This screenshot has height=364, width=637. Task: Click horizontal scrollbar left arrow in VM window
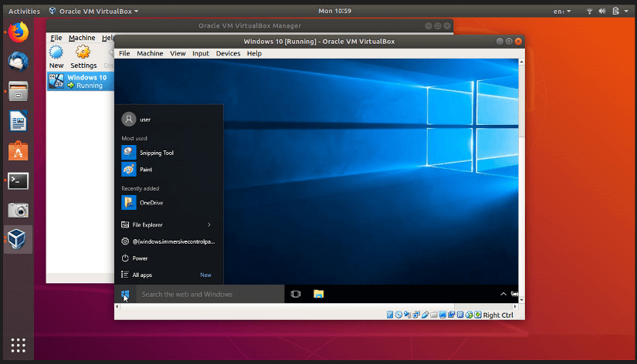point(117,306)
